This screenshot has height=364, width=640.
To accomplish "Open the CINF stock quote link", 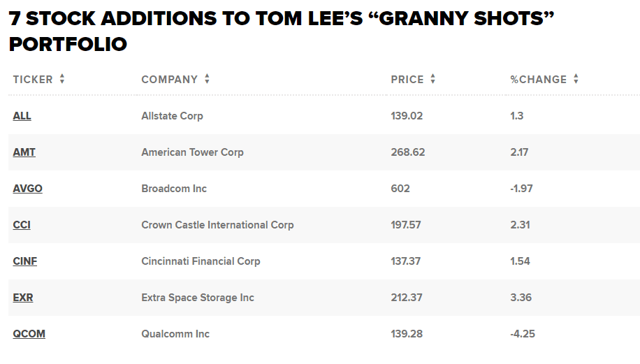I will pos(25,261).
